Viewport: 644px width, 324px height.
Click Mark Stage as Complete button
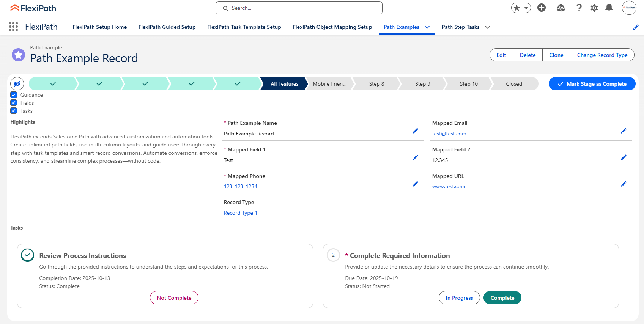point(592,84)
